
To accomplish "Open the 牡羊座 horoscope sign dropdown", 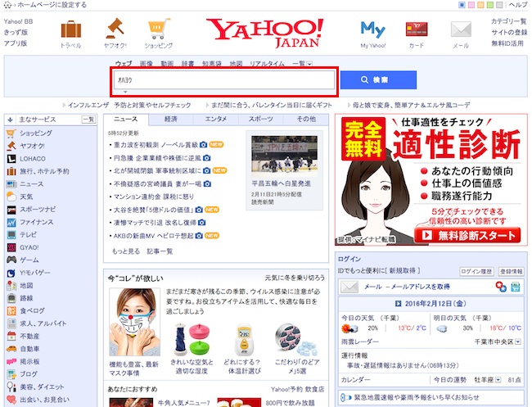I will [x=498, y=380].
